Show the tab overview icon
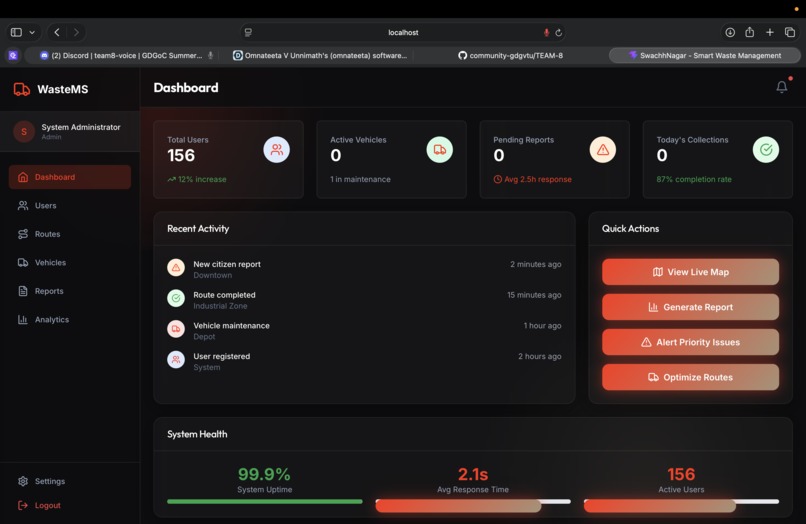Screen dimensions: 806x524 click(790, 32)
